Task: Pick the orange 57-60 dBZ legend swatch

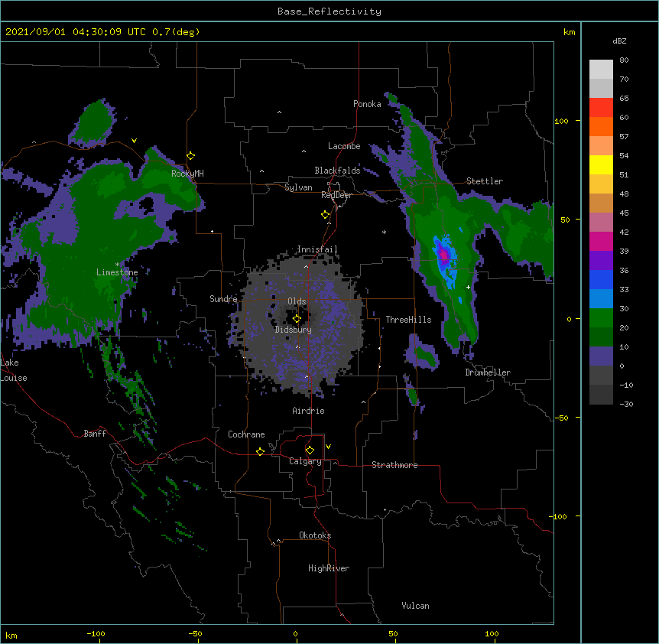Action: coord(601,126)
